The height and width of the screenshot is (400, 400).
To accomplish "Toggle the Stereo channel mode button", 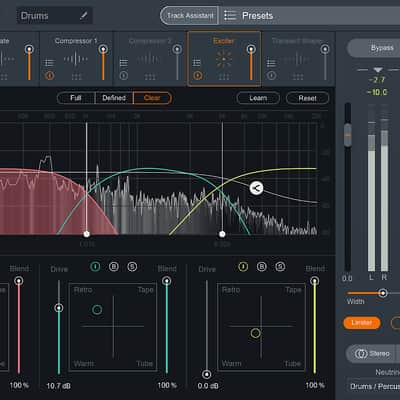I will 371,353.
